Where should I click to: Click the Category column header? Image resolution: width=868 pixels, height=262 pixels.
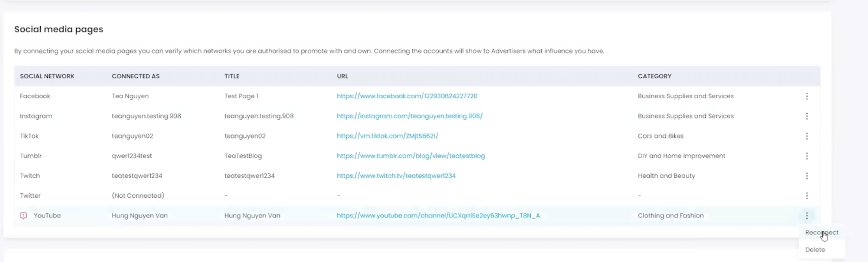(x=655, y=76)
